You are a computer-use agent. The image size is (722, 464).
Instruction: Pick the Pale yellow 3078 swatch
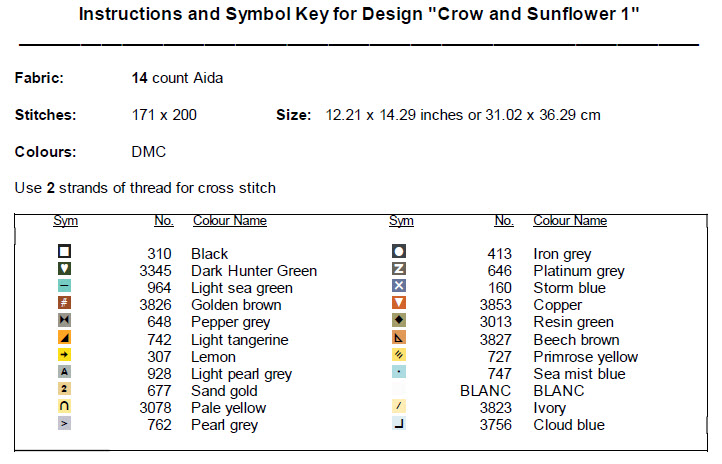point(65,407)
